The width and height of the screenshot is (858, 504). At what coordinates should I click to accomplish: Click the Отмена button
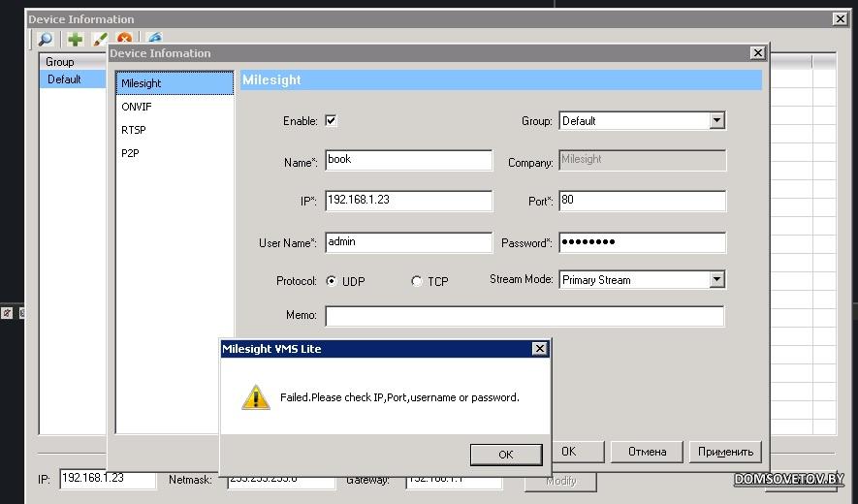[x=647, y=452]
